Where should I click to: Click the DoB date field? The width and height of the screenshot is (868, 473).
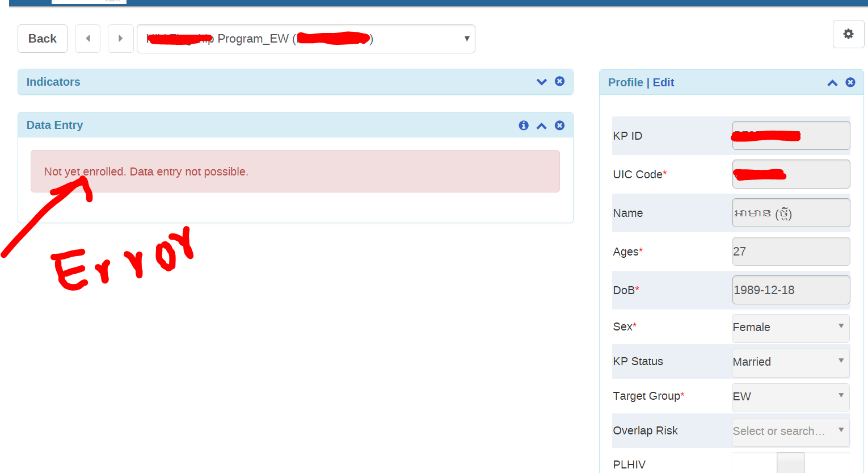click(x=790, y=290)
